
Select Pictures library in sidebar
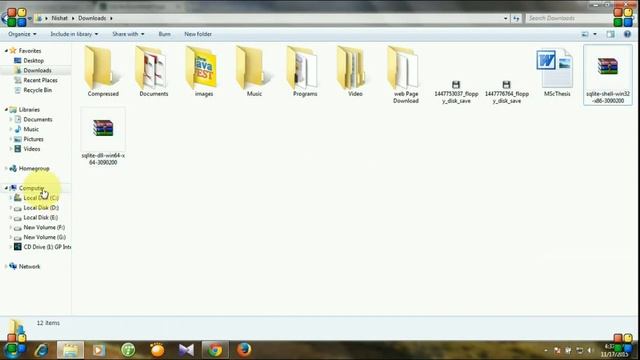coord(33,139)
